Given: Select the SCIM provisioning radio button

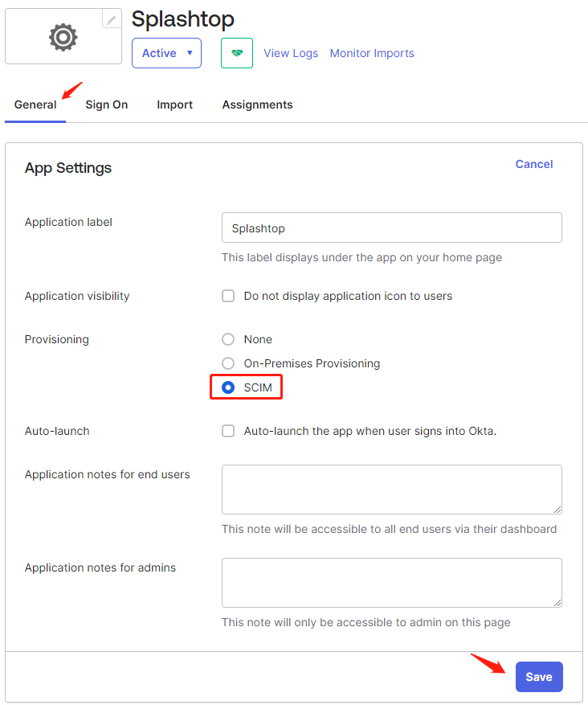Looking at the screenshot, I should click(x=228, y=387).
